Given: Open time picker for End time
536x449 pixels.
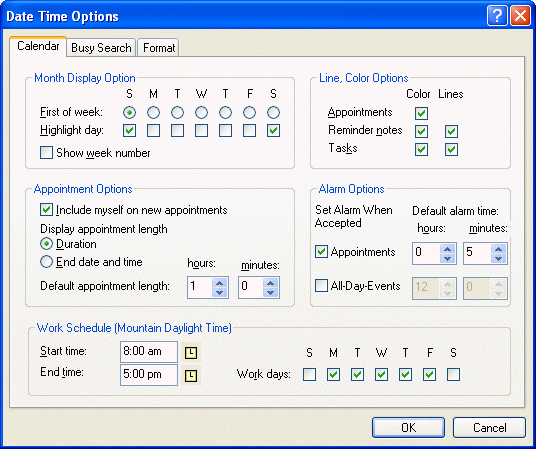Looking at the screenshot, I should [x=191, y=376].
